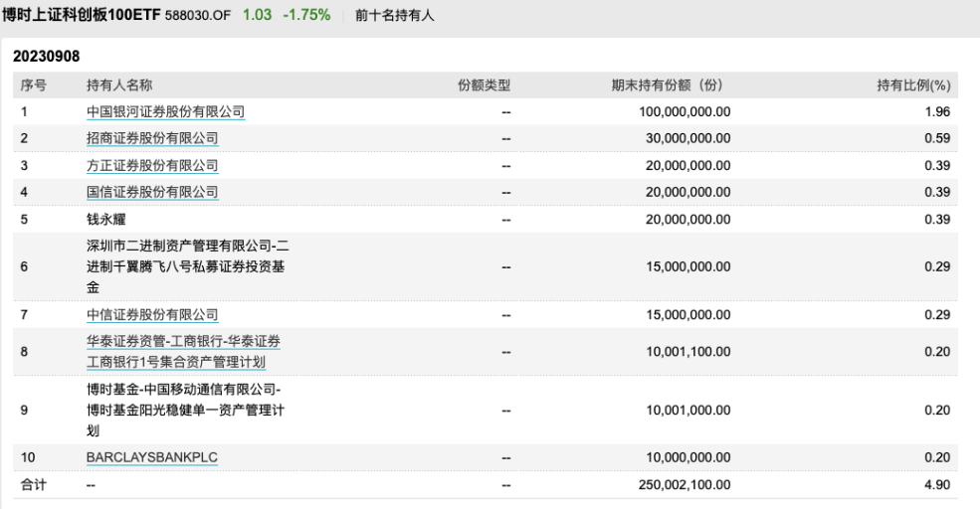Select share amount 10,000,000.00

687,457
